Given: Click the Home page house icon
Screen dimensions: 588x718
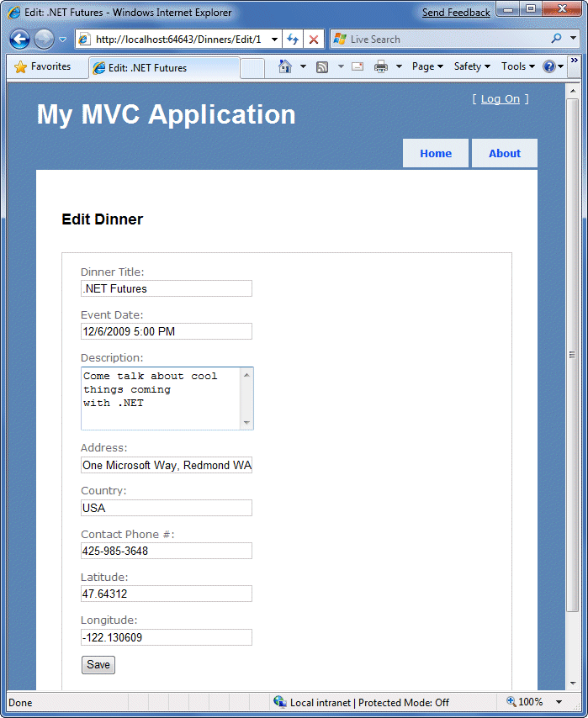Looking at the screenshot, I should (x=285, y=67).
